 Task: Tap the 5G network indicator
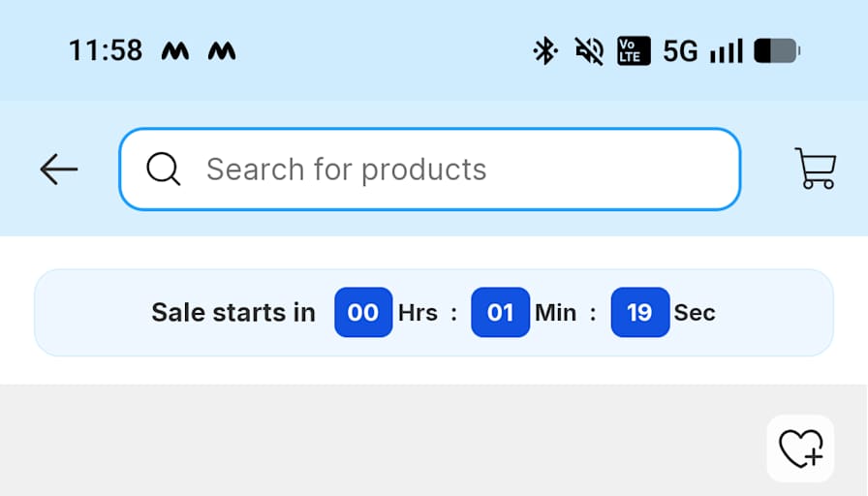click(x=680, y=51)
